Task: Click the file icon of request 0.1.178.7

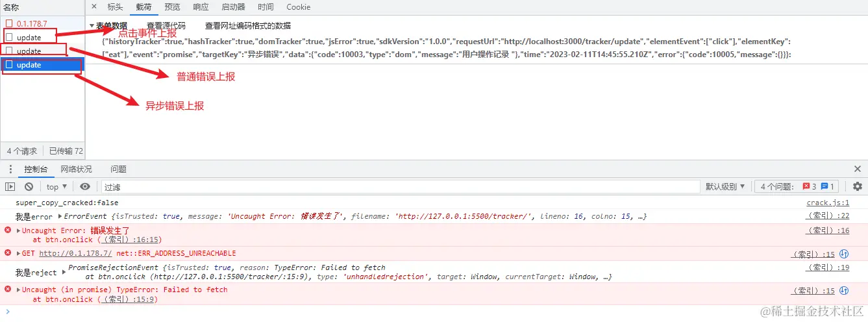Action: point(9,23)
